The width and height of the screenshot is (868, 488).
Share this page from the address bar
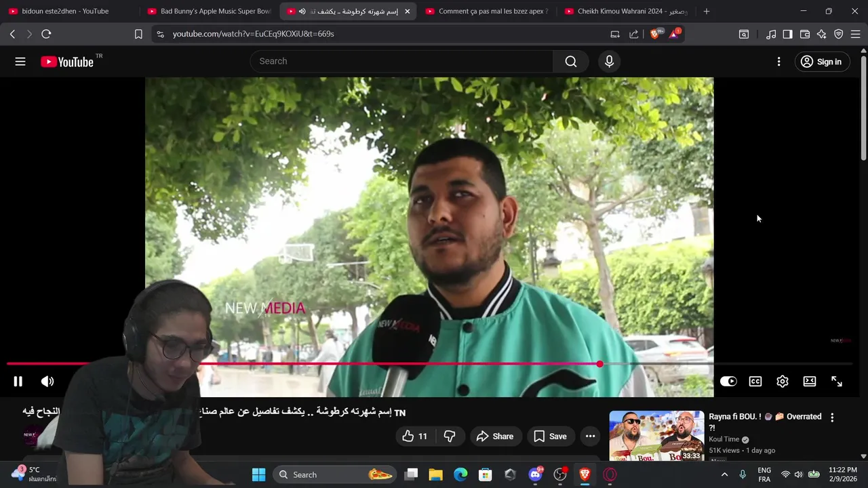pyautogui.click(x=634, y=34)
